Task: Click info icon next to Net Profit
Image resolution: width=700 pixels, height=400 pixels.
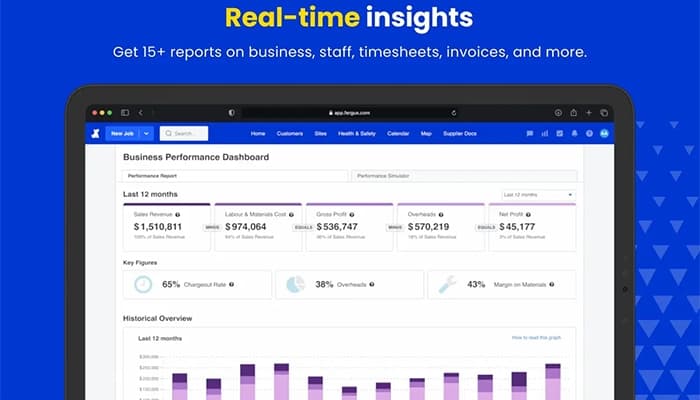Action: pos(528,215)
